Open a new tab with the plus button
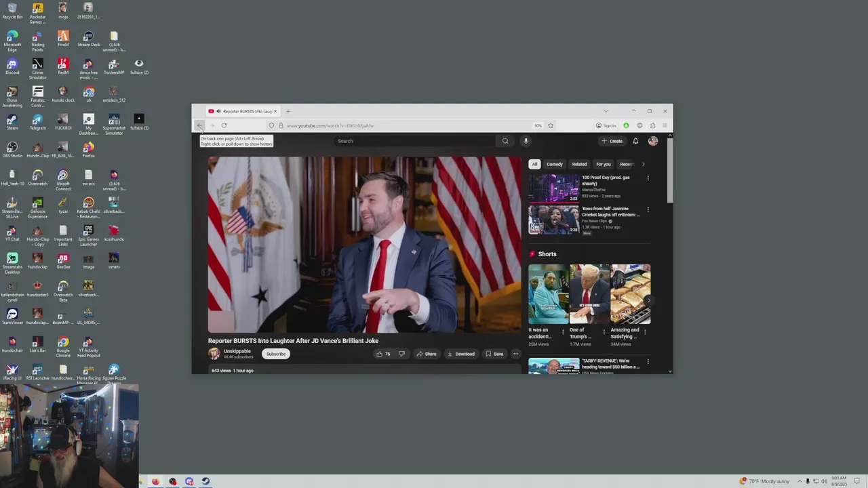The width and height of the screenshot is (868, 488). click(288, 111)
